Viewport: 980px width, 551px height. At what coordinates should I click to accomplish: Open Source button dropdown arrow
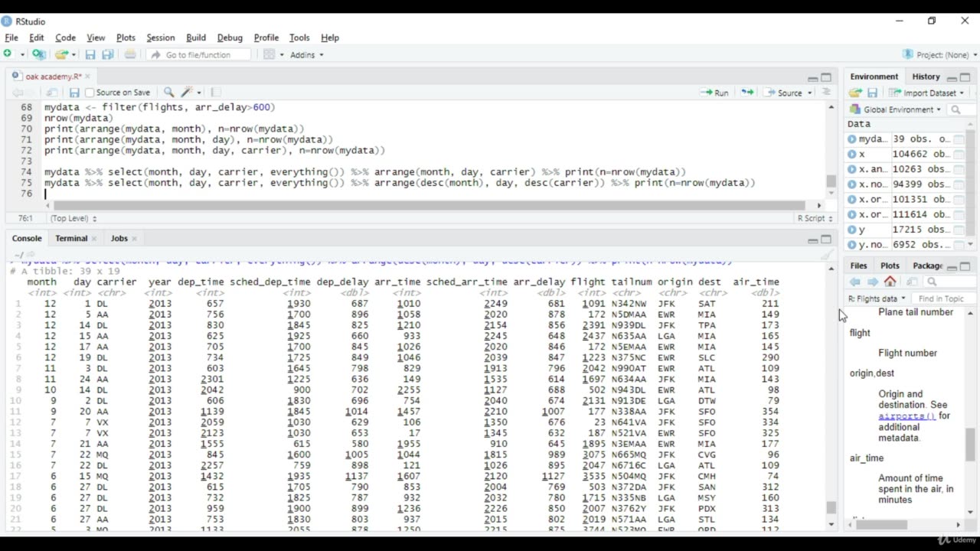[x=809, y=93]
